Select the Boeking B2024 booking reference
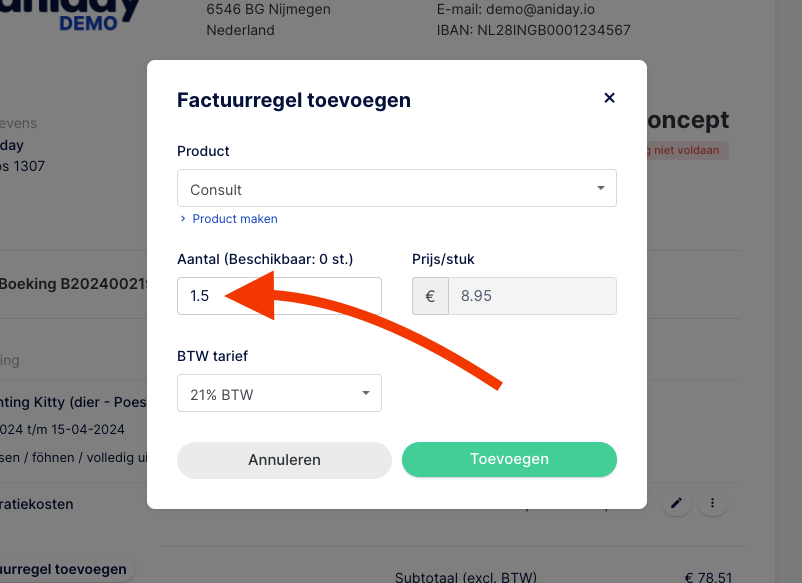The height and width of the screenshot is (583, 802). coord(74,284)
